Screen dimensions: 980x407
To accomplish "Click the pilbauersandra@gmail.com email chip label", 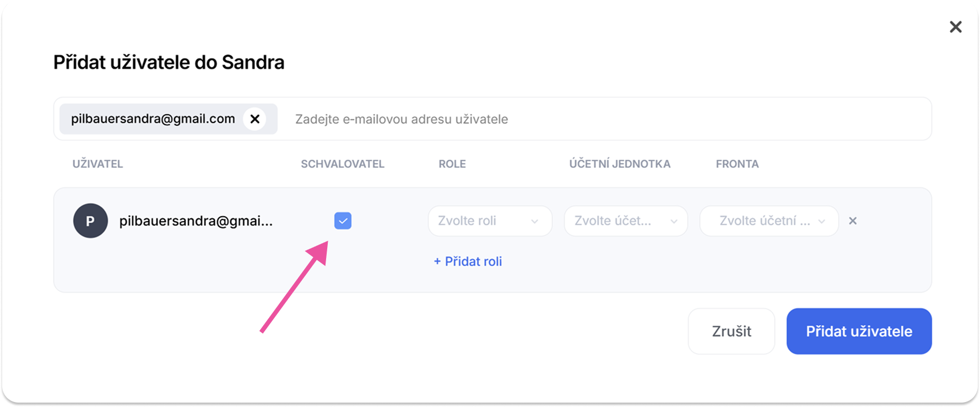I will (x=153, y=119).
